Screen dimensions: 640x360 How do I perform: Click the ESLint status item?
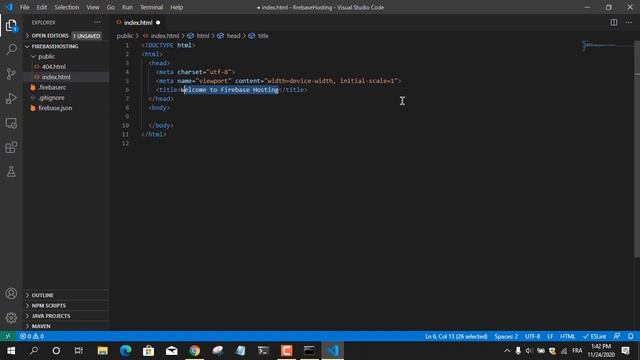coord(594,336)
